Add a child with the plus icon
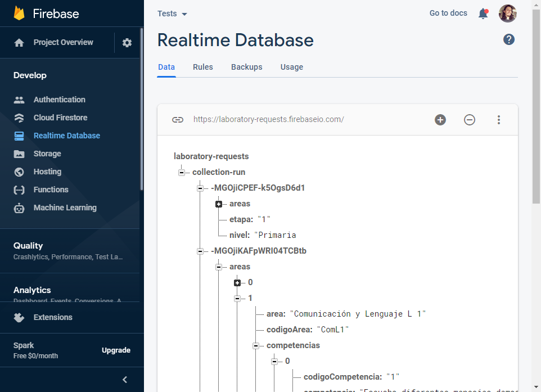Screen dimensions: 541x392 point(440,120)
